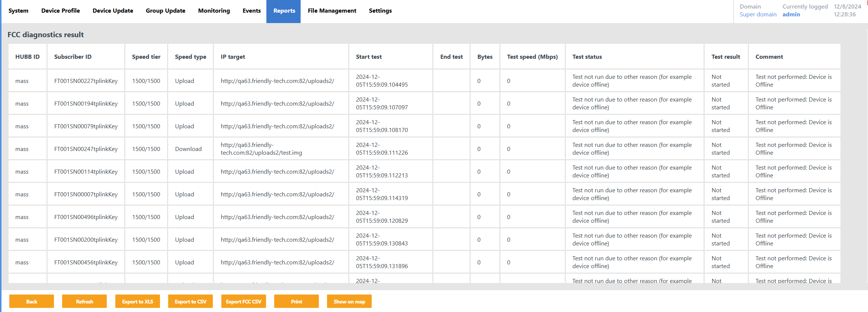Open File Management section
Image resolution: width=868 pixels, height=312 pixels.
pyautogui.click(x=332, y=11)
